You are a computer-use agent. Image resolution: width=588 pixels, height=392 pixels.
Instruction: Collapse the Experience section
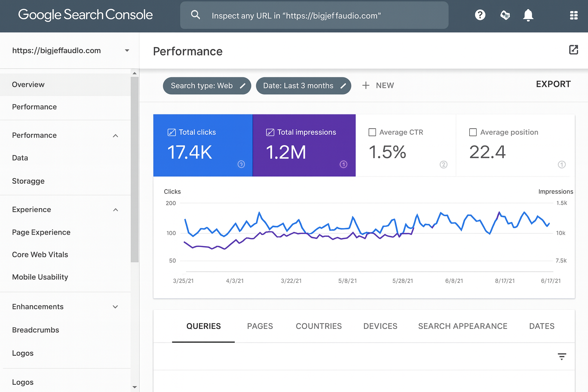116,210
